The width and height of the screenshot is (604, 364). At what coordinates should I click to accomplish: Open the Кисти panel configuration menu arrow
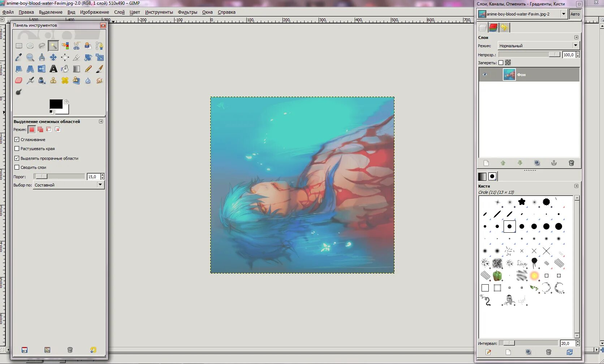(x=576, y=186)
